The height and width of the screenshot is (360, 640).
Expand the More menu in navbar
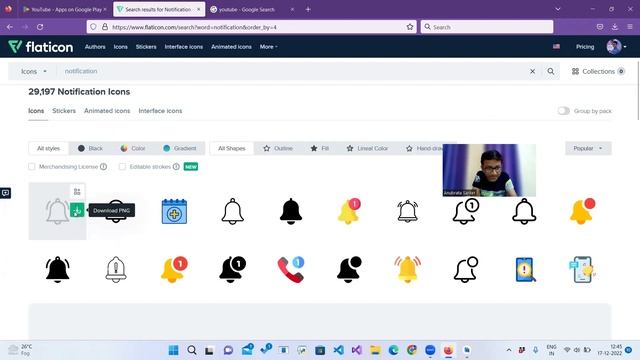269,47
